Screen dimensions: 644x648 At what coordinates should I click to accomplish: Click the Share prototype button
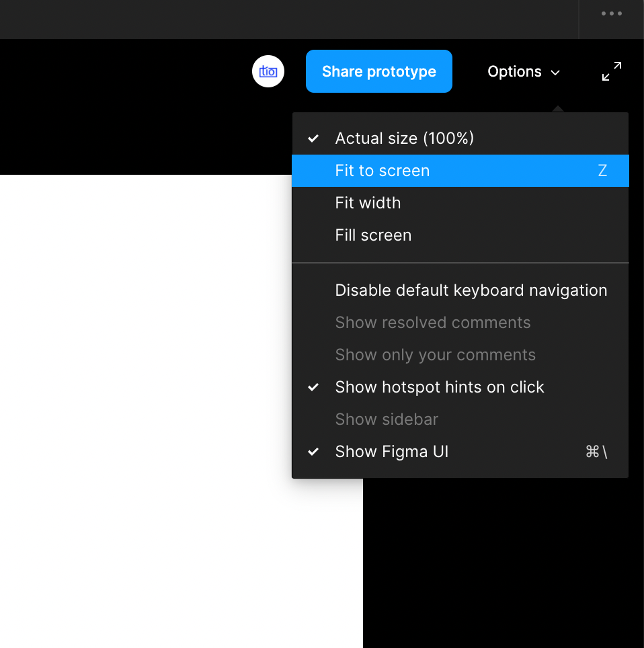click(379, 71)
